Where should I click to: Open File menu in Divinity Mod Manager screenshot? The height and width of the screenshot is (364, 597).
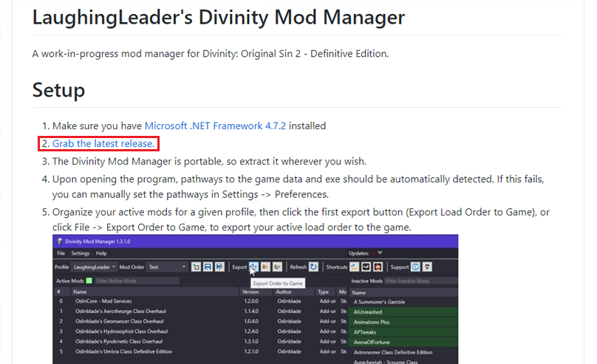(x=61, y=253)
